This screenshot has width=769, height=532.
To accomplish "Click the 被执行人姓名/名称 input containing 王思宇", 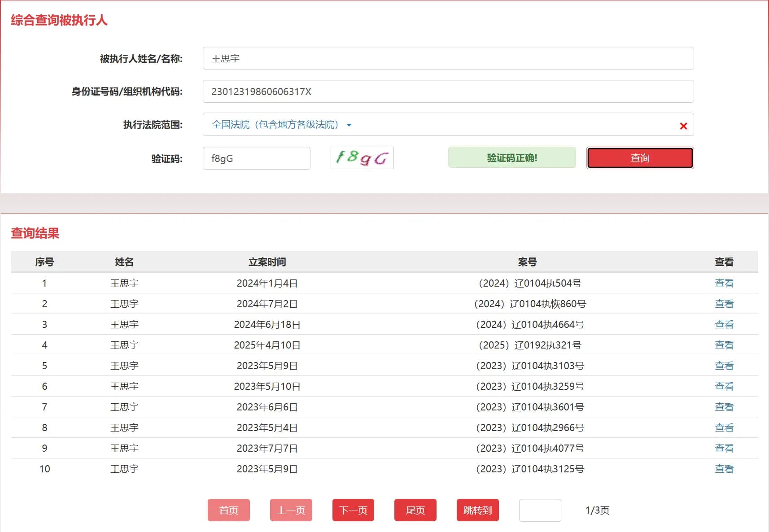I will point(448,58).
